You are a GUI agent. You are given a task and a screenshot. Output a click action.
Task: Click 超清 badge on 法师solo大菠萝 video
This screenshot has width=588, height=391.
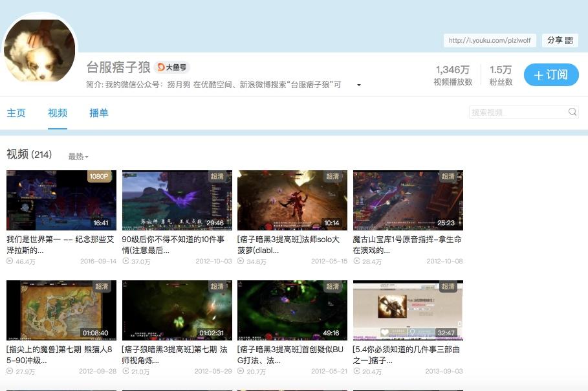[332, 176]
